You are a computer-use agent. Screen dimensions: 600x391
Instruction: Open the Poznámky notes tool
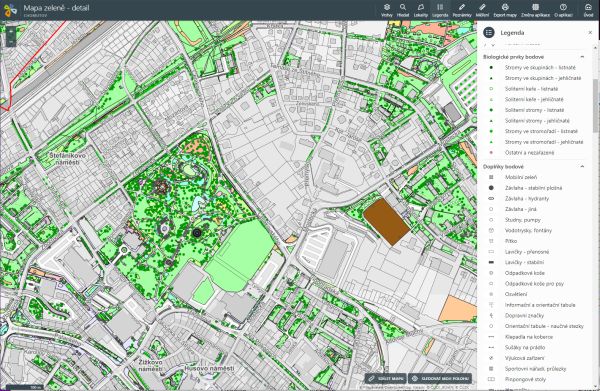(462, 10)
